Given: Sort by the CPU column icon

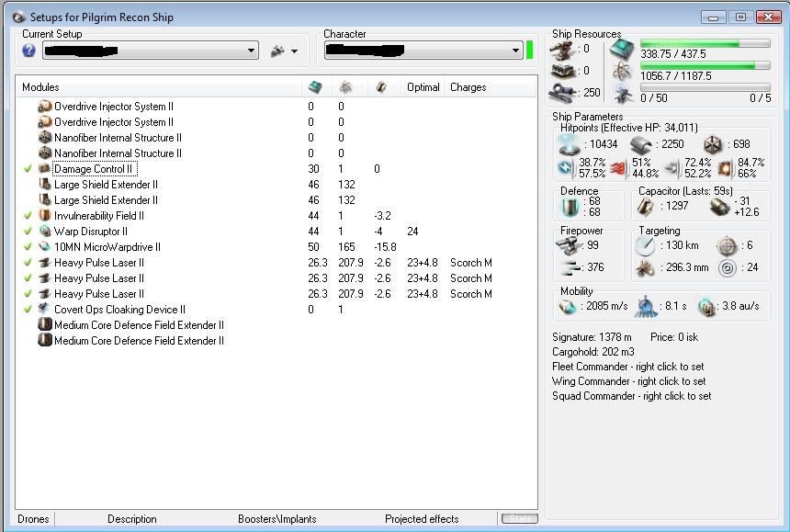Looking at the screenshot, I should (x=315, y=86).
